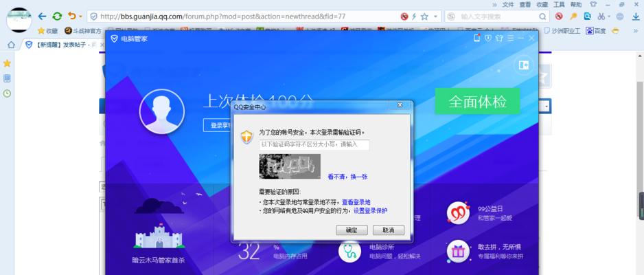Click the browser search text box
Viewport: 644px width, 275px height.
pos(497,17)
